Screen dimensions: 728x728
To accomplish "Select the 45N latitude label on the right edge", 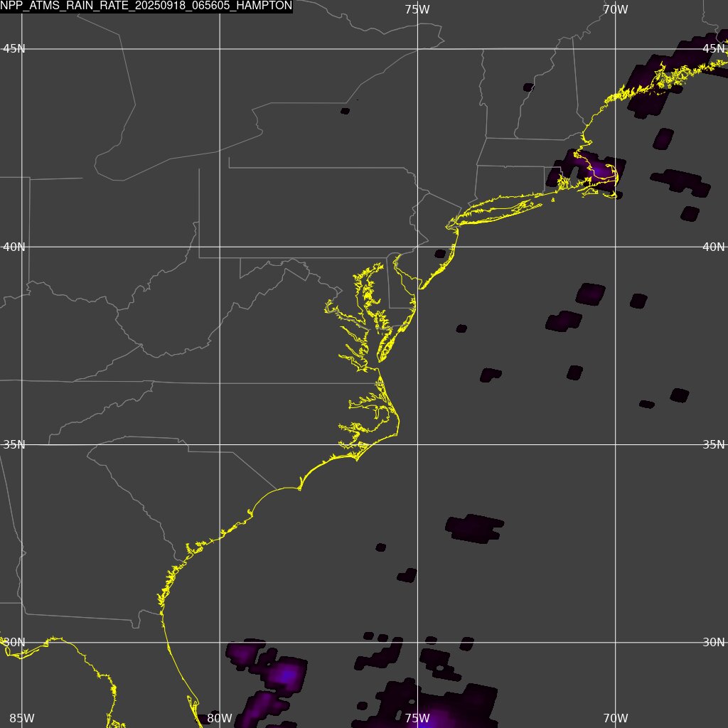I will pyautogui.click(x=714, y=49).
